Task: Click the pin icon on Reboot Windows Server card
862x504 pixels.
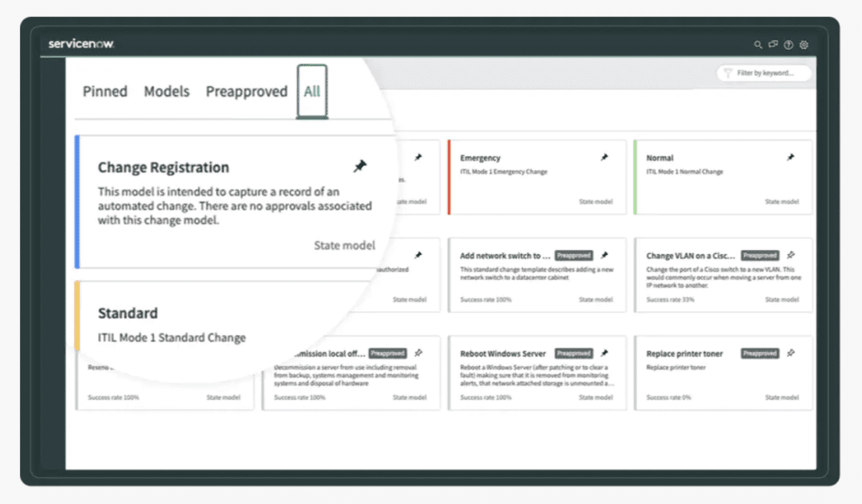Action: pos(605,354)
